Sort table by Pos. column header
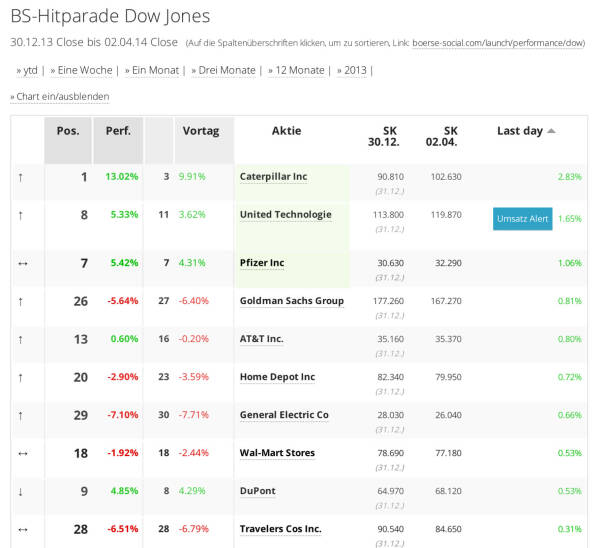The image size is (600, 548). [68, 131]
